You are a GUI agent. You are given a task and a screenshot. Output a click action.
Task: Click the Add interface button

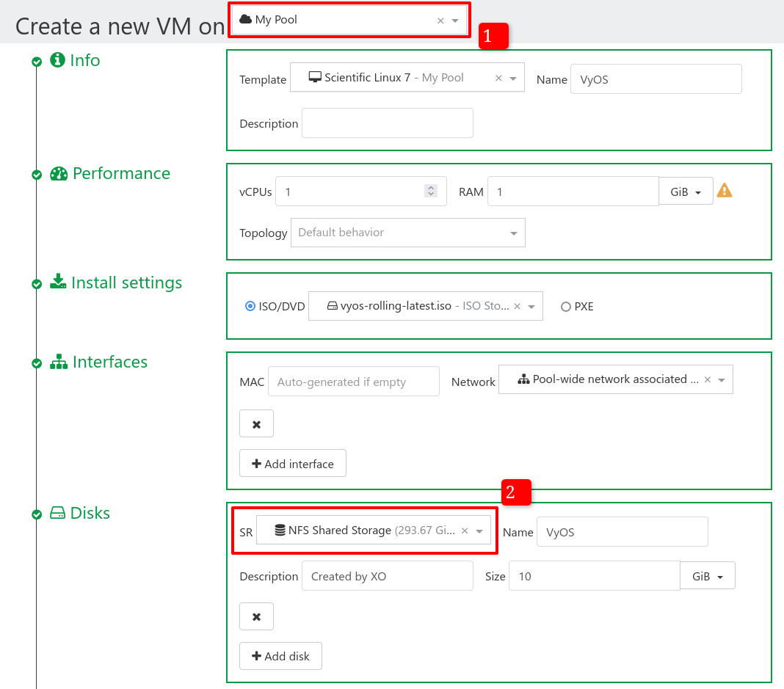(x=292, y=464)
